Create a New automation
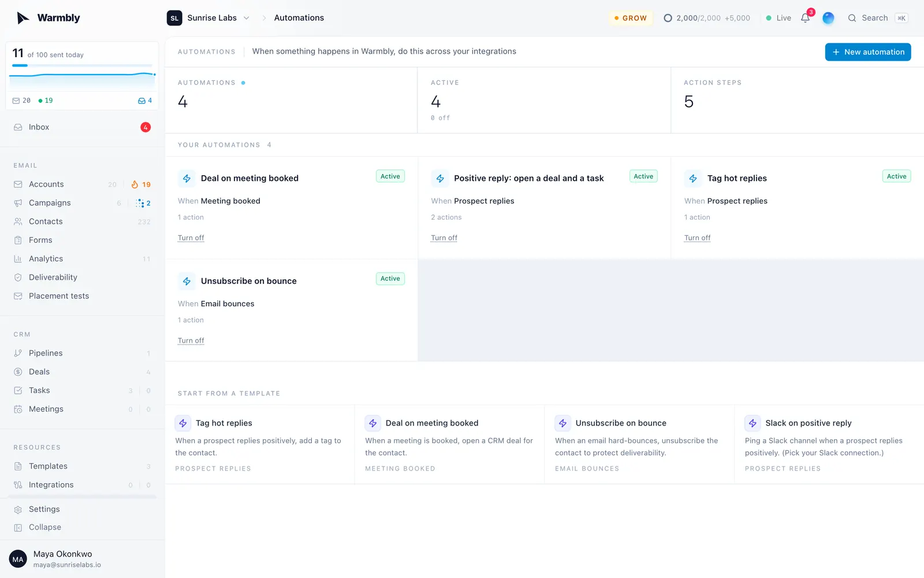This screenshot has height=578, width=924. tap(868, 52)
